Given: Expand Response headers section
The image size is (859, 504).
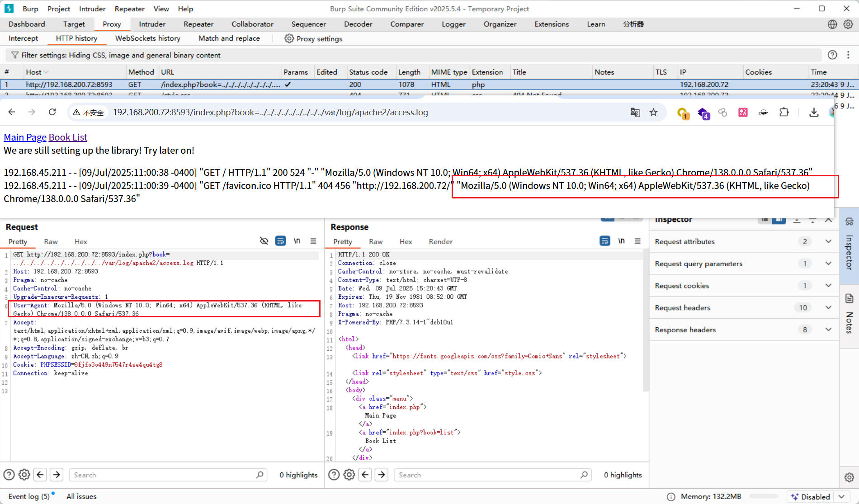Looking at the screenshot, I should (x=828, y=330).
